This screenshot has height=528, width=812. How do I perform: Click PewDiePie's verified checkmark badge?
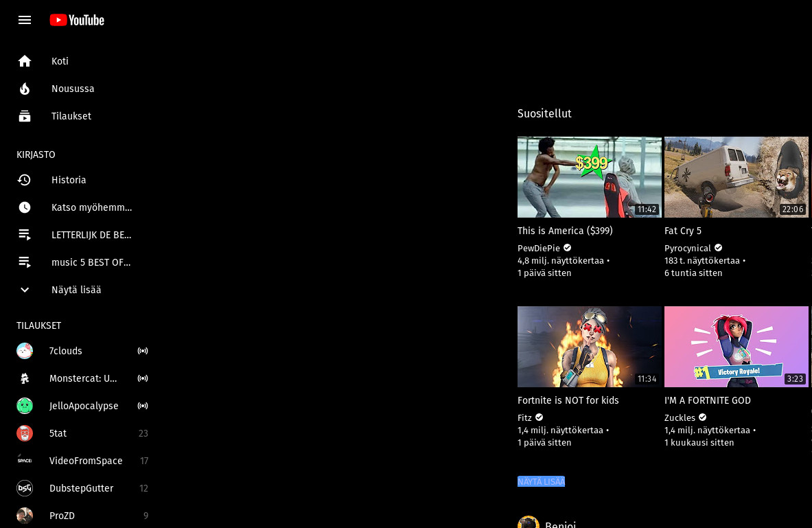(x=568, y=248)
